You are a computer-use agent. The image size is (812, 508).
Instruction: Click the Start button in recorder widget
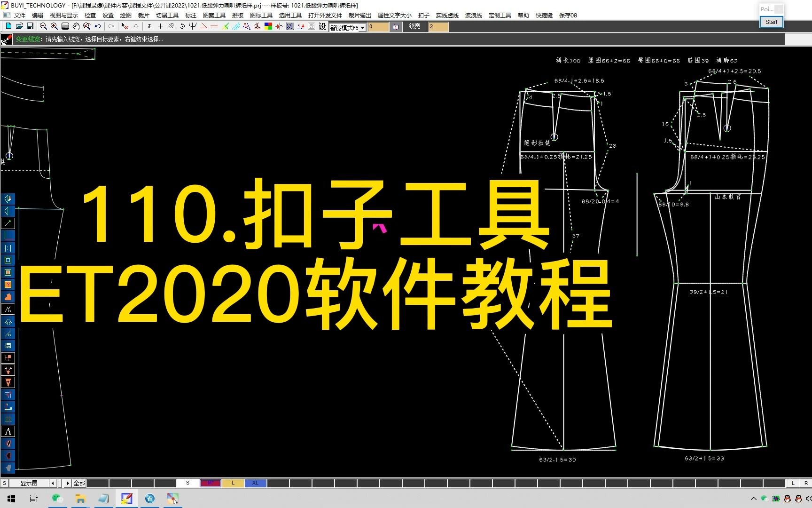coord(771,22)
